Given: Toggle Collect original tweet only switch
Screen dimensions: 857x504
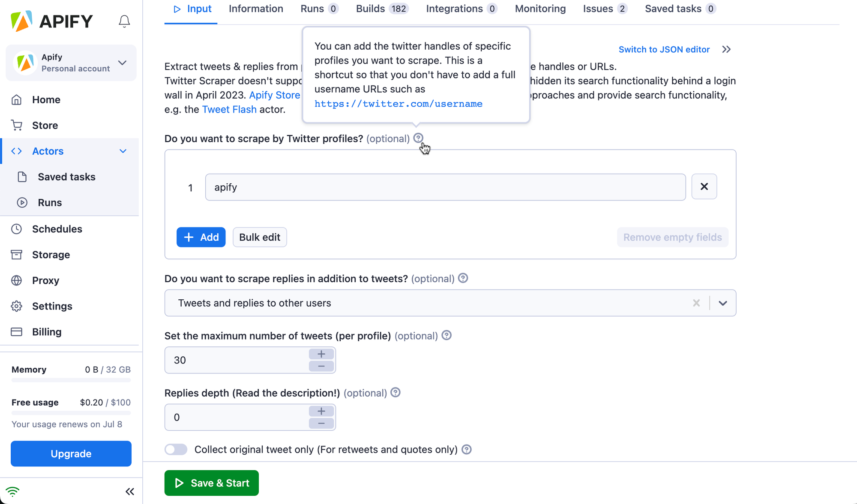Looking at the screenshot, I should pos(176,449).
